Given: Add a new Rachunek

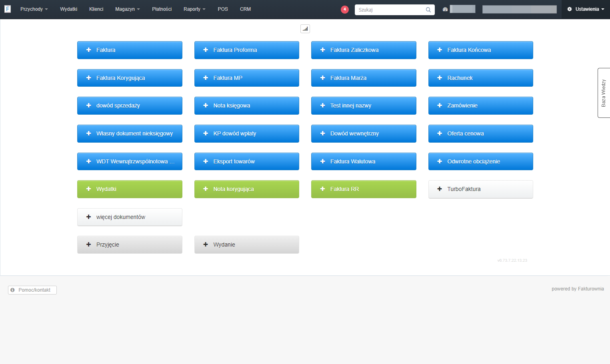Looking at the screenshot, I should click(481, 78).
